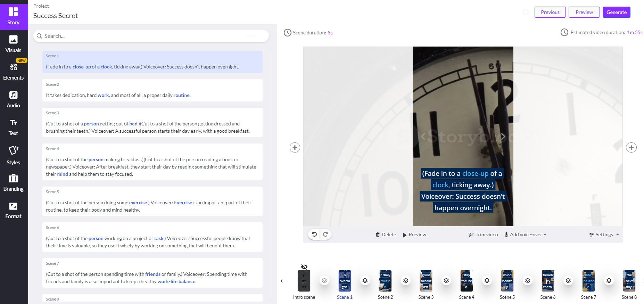Viewport: 644px width, 304px height.
Task: Click the 'bed' keyword in Scene 3
Action: point(133,124)
